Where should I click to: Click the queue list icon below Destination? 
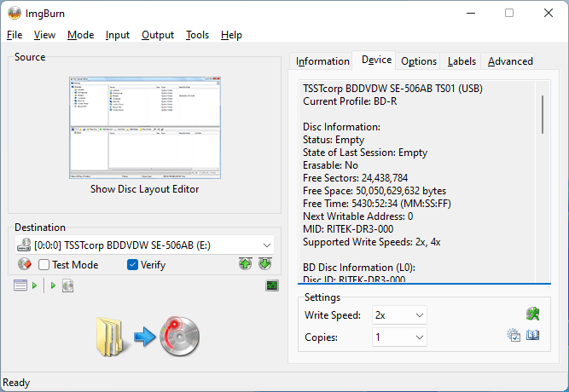pos(20,285)
